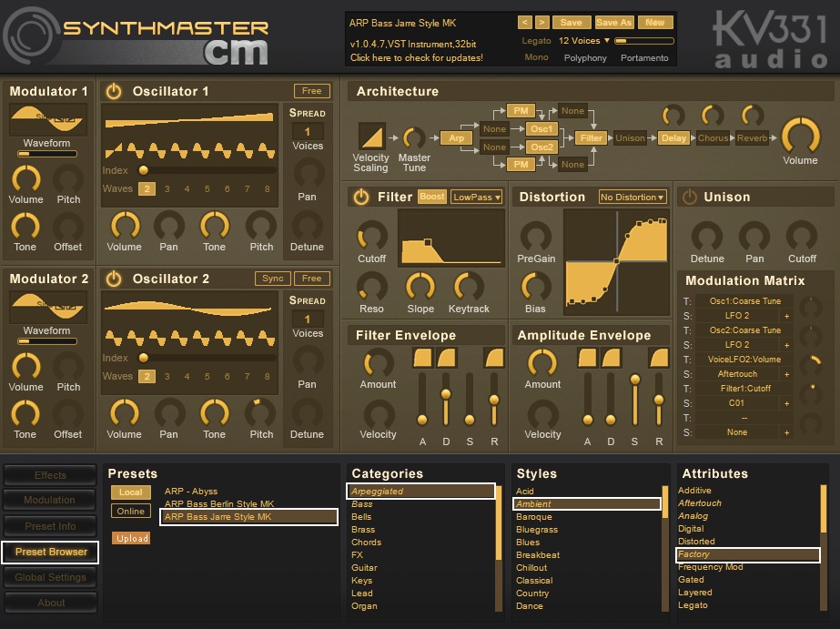
Task: Click the main Volume knob in Architecture
Action: coord(800,137)
